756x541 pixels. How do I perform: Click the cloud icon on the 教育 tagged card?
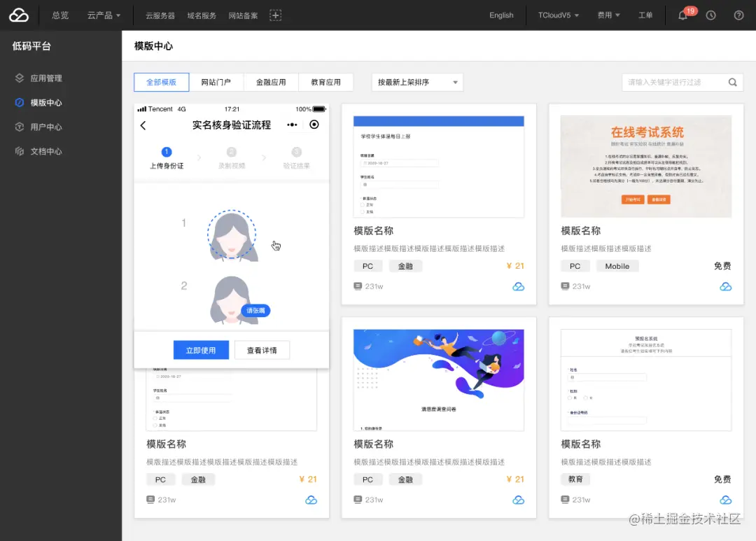click(x=726, y=500)
